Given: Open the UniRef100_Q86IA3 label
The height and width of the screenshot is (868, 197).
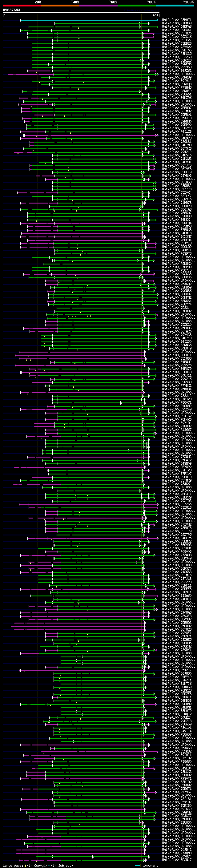Looking at the screenshot, I should click(177, 210).
